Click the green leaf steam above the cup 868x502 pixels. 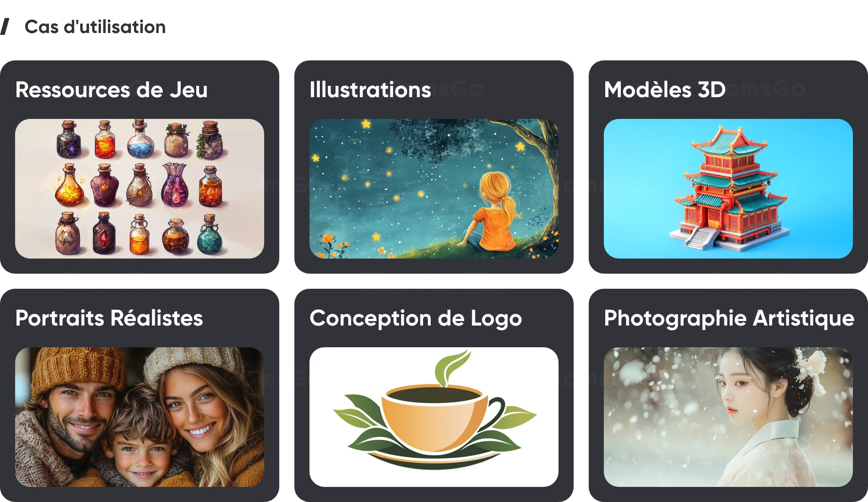pyautogui.click(x=451, y=367)
